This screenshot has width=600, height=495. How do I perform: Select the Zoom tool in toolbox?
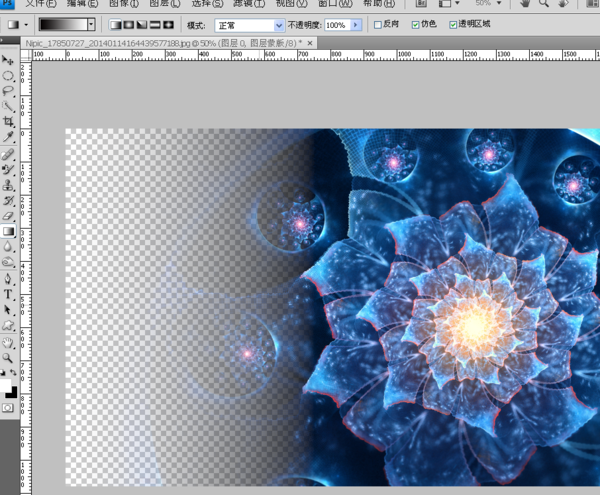point(8,358)
